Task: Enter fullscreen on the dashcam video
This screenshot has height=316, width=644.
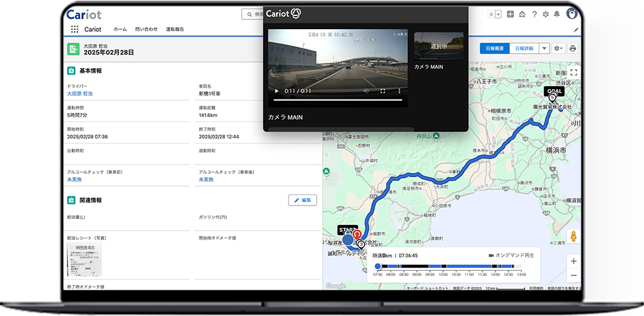Action: coord(383,91)
